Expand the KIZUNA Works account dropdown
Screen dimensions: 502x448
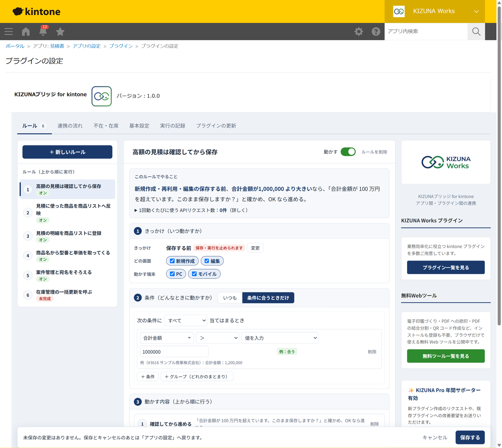tap(476, 11)
